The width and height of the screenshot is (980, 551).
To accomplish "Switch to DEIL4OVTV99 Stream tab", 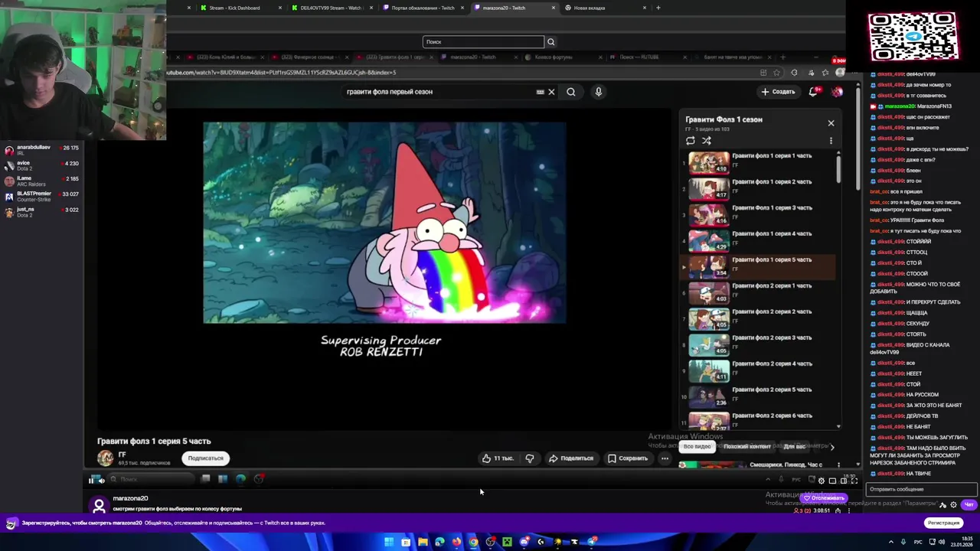I will pos(331,8).
